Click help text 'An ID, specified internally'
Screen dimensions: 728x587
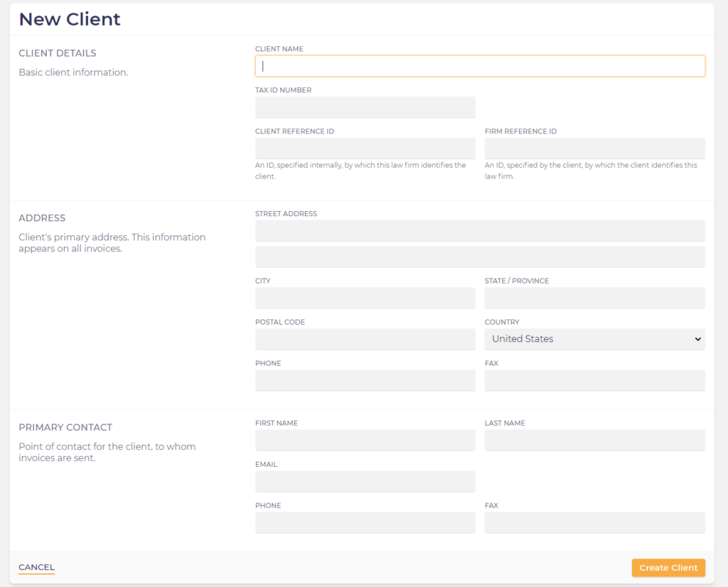[x=360, y=171]
